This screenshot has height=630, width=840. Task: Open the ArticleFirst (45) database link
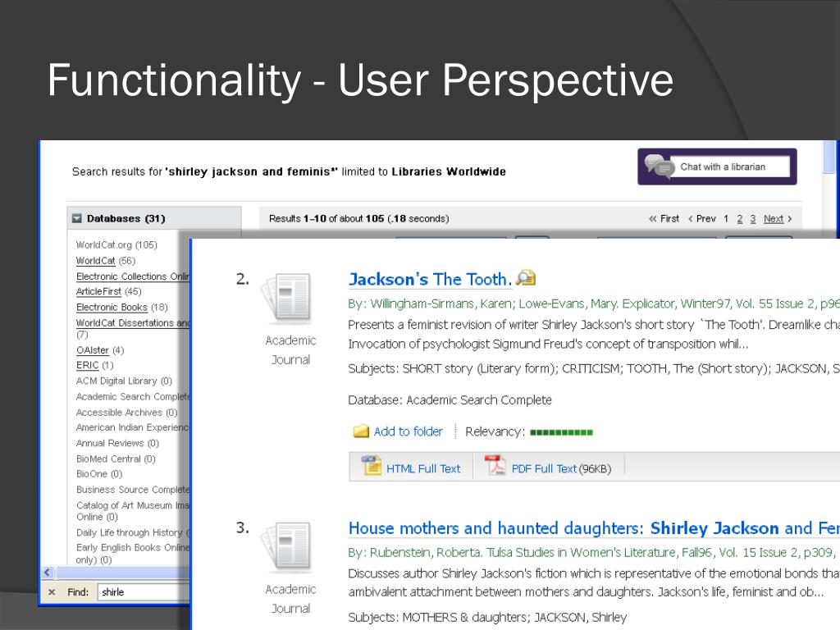98,291
